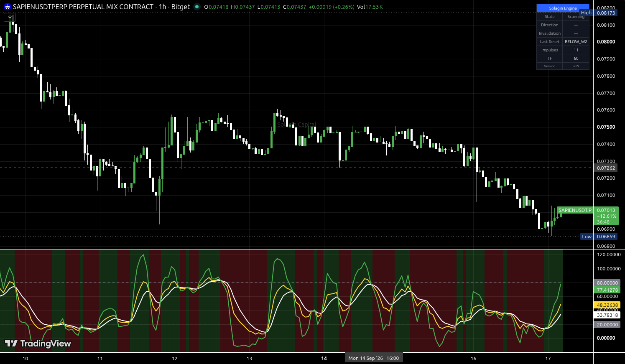Select the SAPIENUSDTPERP PERPETUAL MIX CONTRACT title
The image size is (625, 364).
[83, 7]
